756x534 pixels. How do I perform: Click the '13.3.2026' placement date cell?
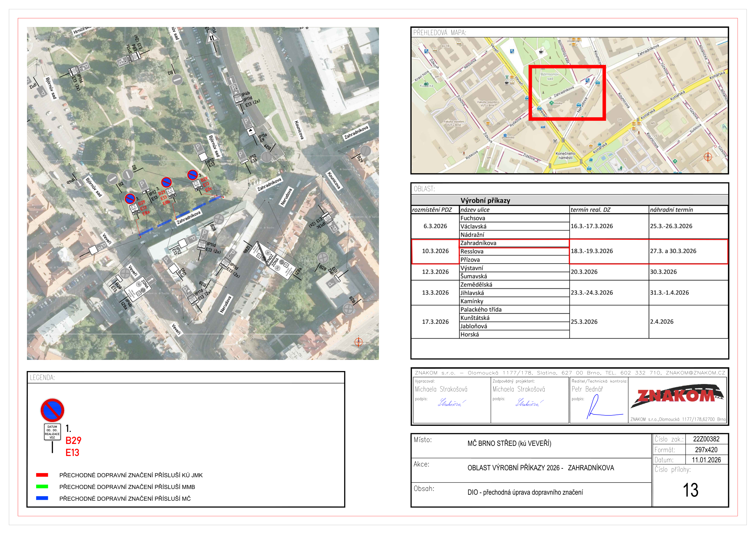[x=435, y=292]
